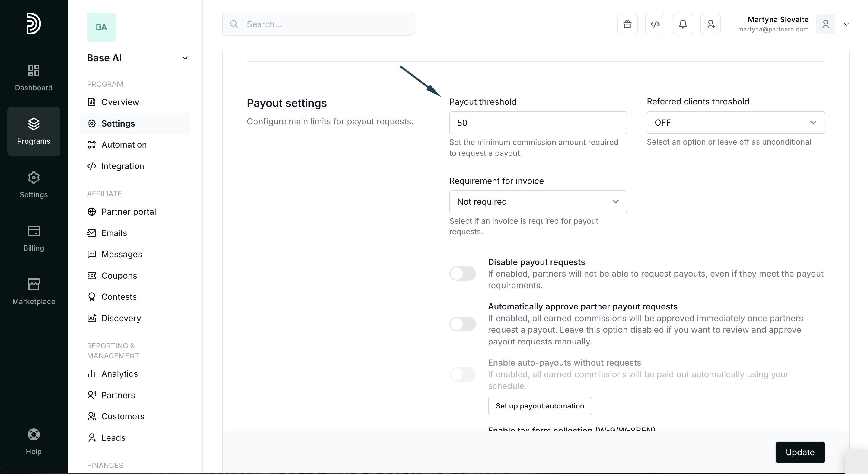Image resolution: width=868 pixels, height=474 pixels.
Task: Click Set up payout automation button
Action: pos(539,406)
